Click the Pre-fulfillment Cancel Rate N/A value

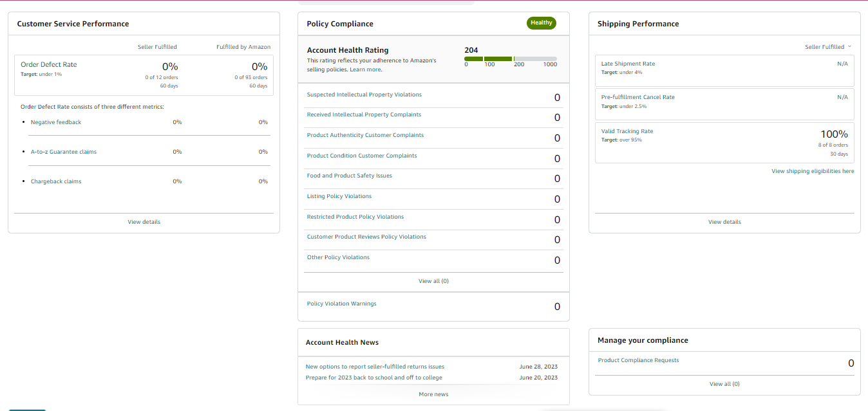(x=842, y=97)
